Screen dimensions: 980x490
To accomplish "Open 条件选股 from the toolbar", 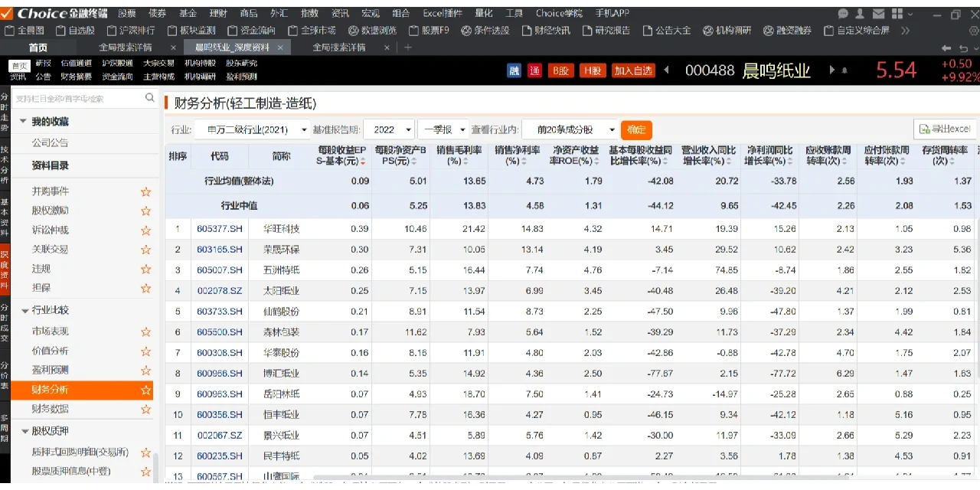I will coord(485,31).
